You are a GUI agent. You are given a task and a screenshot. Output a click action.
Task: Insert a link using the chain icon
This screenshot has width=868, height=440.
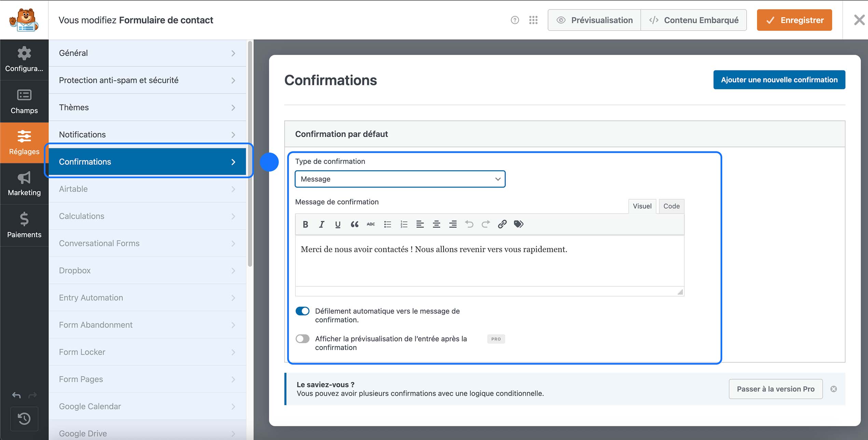click(x=502, y=224)
